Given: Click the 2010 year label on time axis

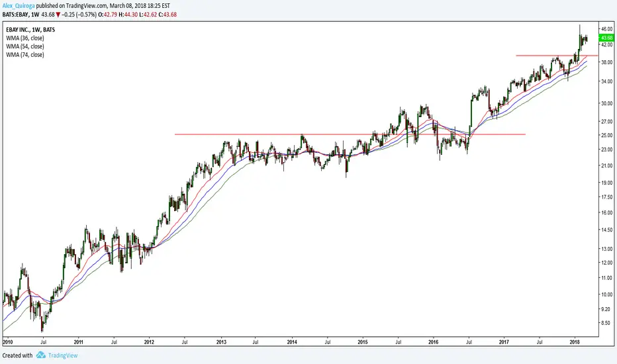Looking at the screenshot, I should [7, 342].
